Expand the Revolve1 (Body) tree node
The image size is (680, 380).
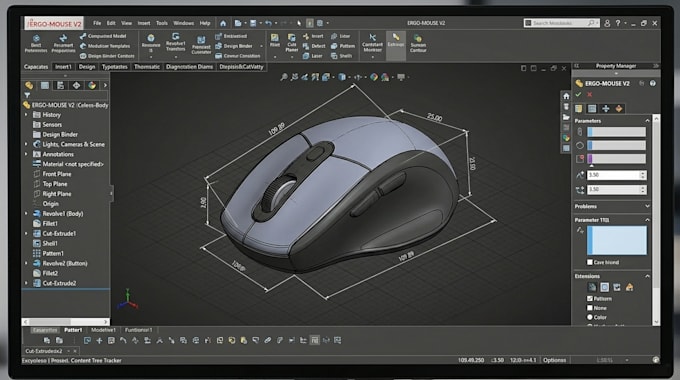tap(26, 213)
